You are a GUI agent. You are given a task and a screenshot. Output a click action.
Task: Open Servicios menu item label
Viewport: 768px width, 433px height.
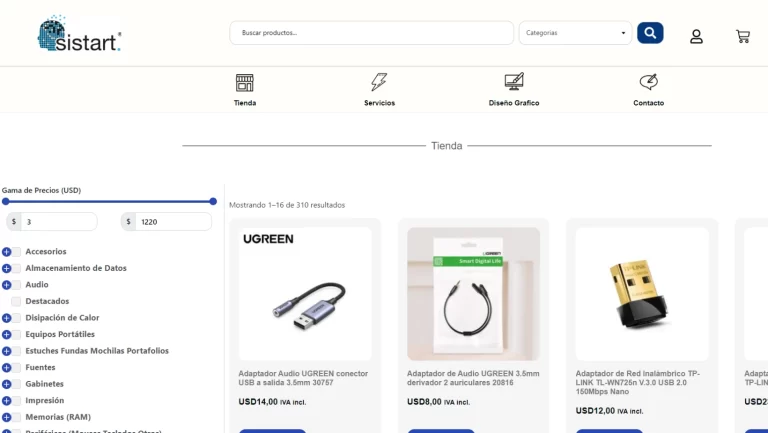380,103
